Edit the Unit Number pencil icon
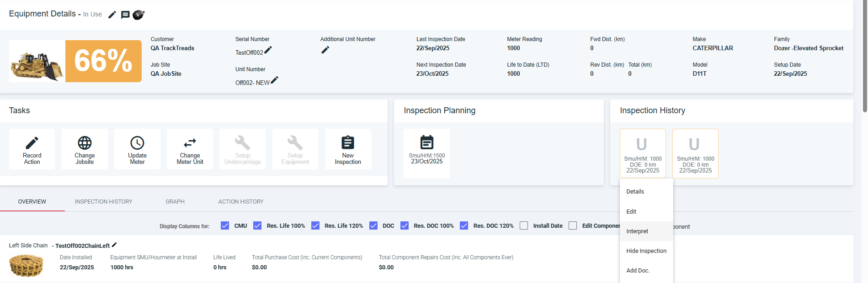 tap(274, 80)
